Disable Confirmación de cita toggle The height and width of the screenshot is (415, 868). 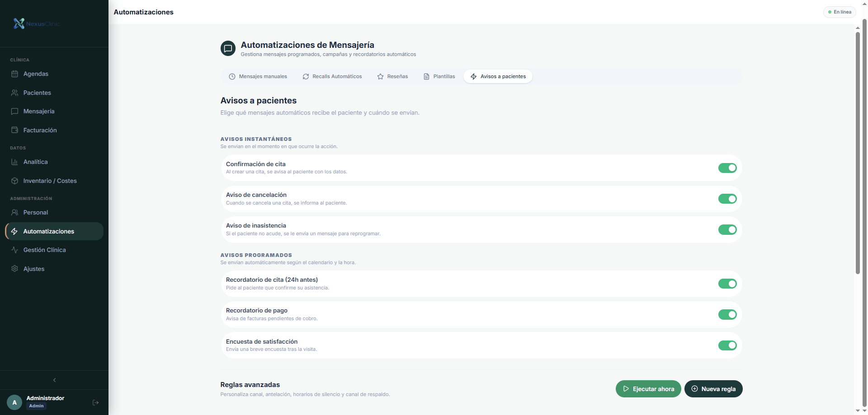point(727,168)
